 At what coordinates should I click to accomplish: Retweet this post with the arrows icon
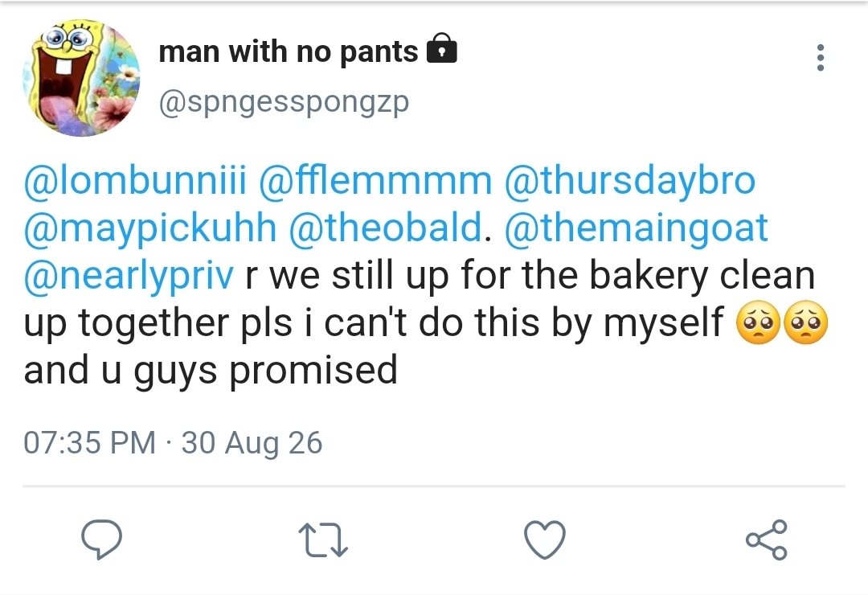(x=323, y=540)
